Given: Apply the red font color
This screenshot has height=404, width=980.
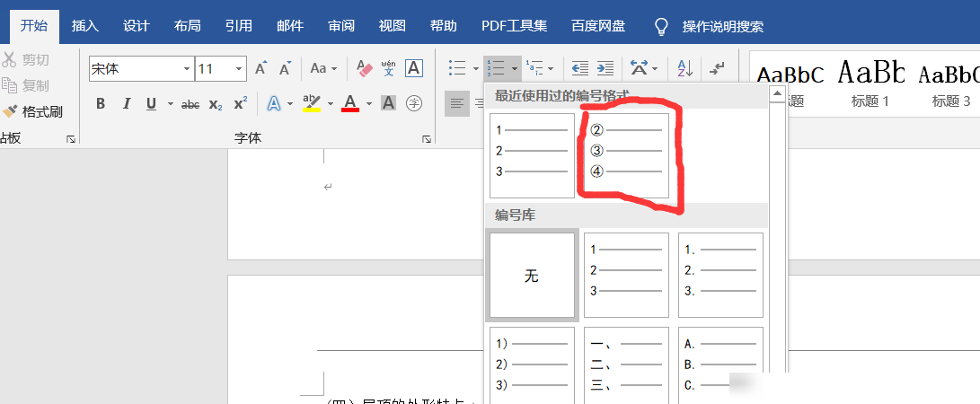Looking at the screenshot, I should [350, 103].
